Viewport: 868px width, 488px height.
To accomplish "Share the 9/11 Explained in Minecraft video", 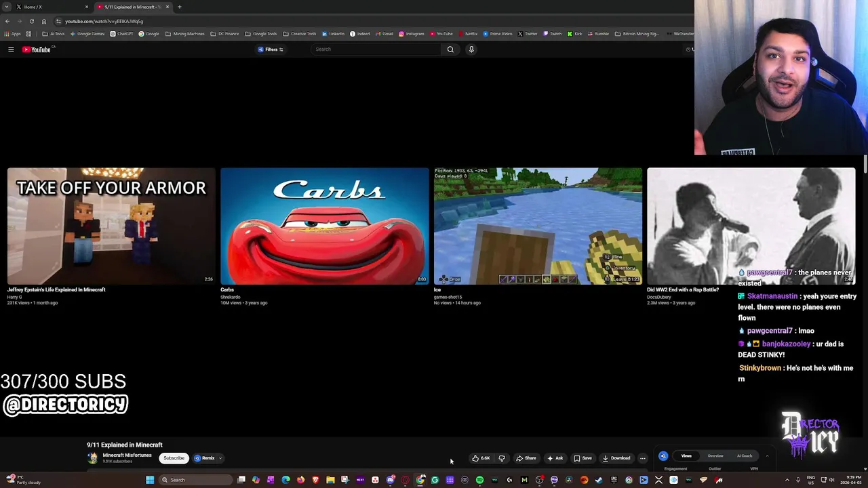I will [x=526, y=458].
